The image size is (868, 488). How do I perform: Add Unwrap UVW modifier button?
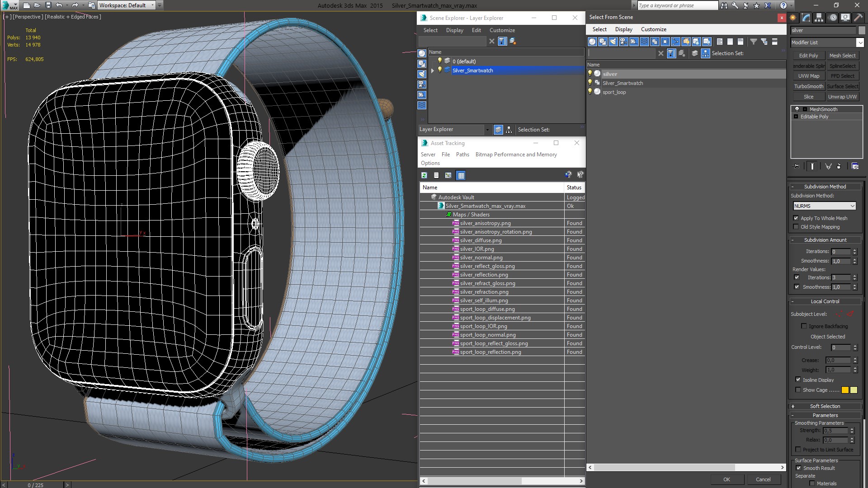(x=842, y=97)
